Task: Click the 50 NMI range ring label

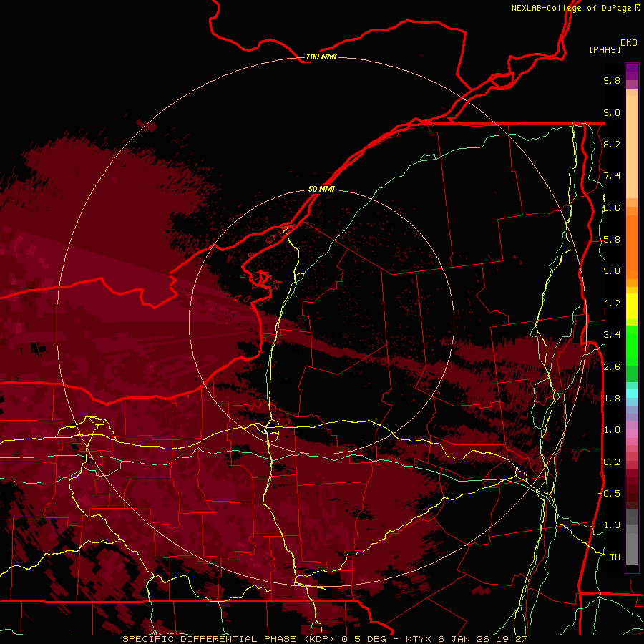Action: [321, 189]
